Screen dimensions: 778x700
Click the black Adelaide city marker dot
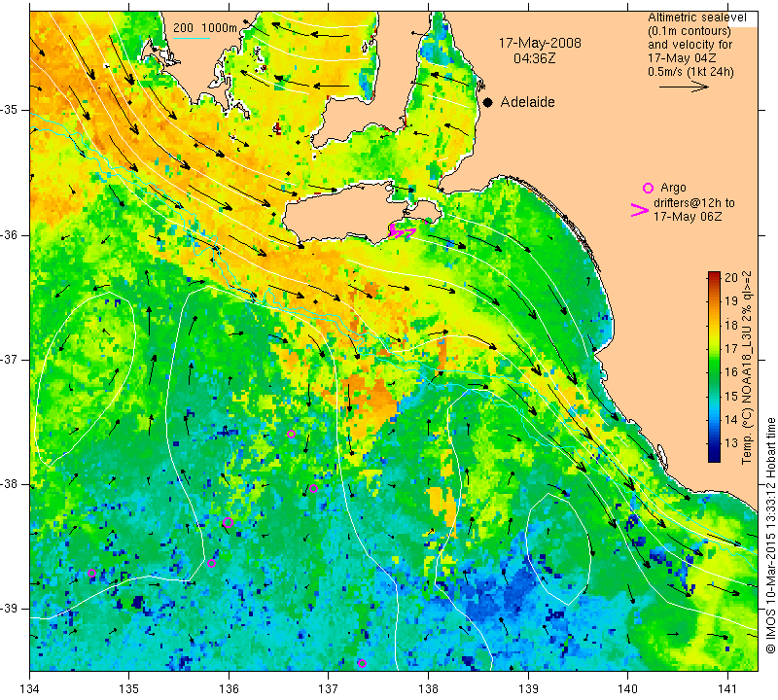488,102
